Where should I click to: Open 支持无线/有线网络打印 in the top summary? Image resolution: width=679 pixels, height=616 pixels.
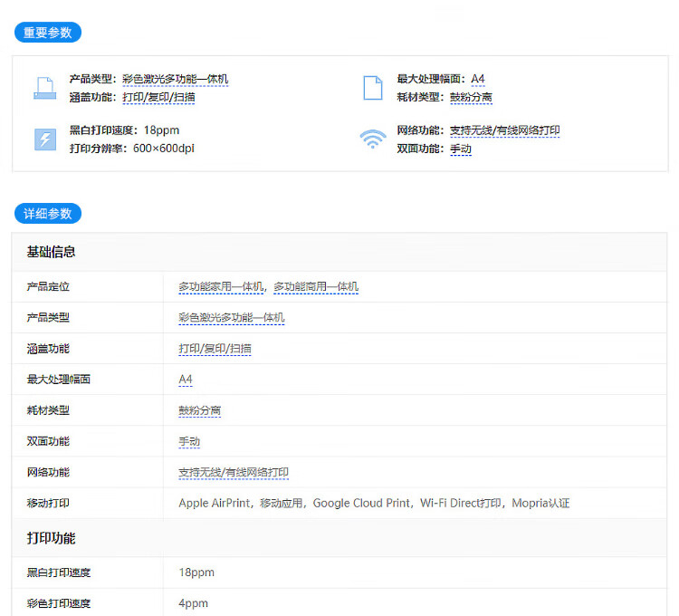(504, 130)
